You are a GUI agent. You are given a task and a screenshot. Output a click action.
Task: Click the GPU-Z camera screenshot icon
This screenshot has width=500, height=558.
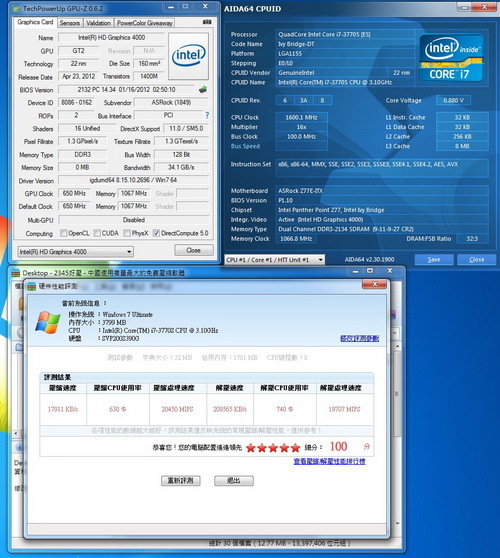(x=207, y=22)
